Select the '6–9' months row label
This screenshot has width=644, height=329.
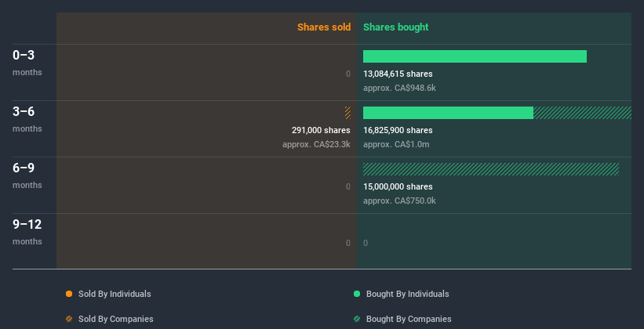point(24,168)
